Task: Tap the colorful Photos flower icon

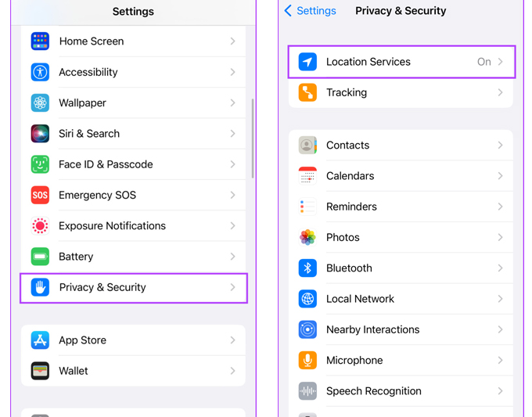Action: point(307,237)
